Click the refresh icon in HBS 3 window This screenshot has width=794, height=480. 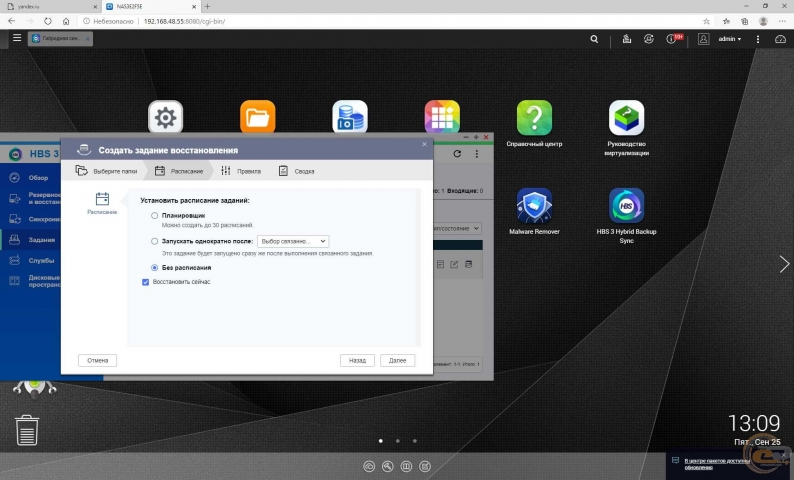point(457,153)
